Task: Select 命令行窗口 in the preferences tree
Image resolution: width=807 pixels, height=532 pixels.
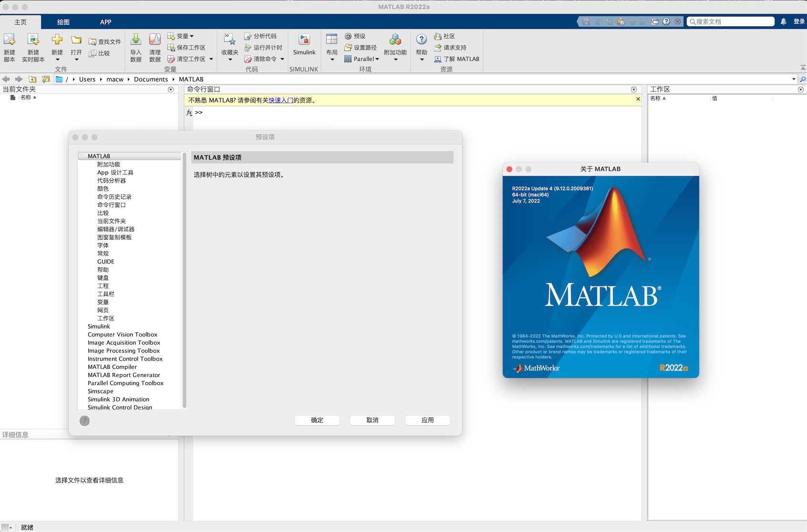Action: [112, 205]
